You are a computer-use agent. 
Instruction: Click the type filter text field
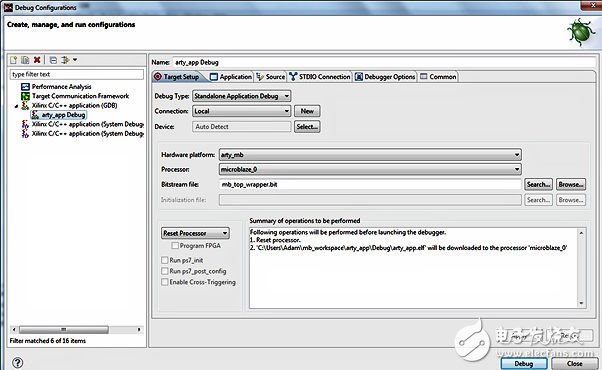(x=77, y=74)
